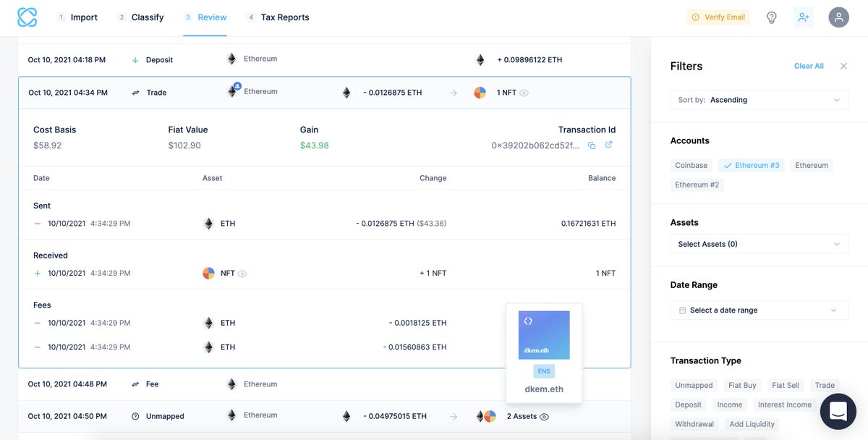Screen dimensions: 868x440
Task: Click the dkem.eth NFT thumbnail image
Action: point(544,335)
